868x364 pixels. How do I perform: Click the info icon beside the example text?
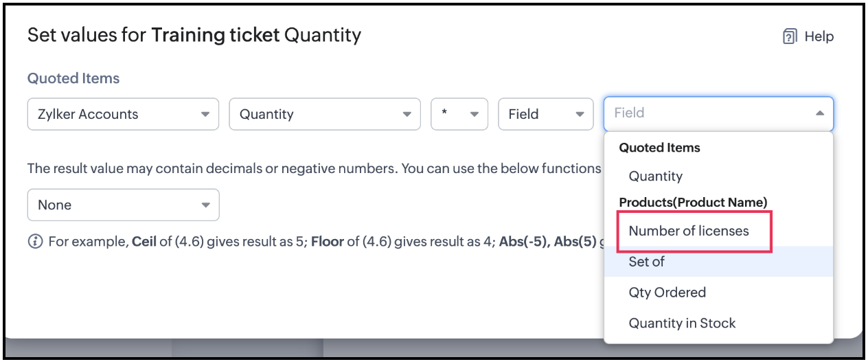tap(35, 242)
